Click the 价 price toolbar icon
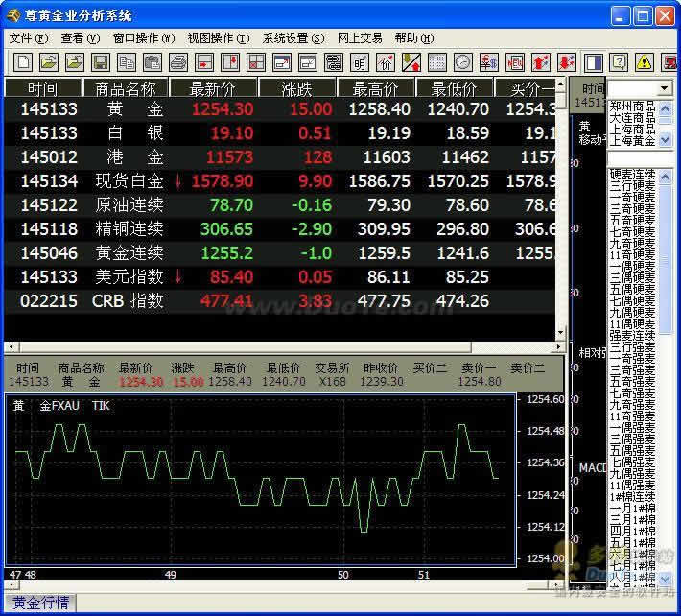 [386, 63]
